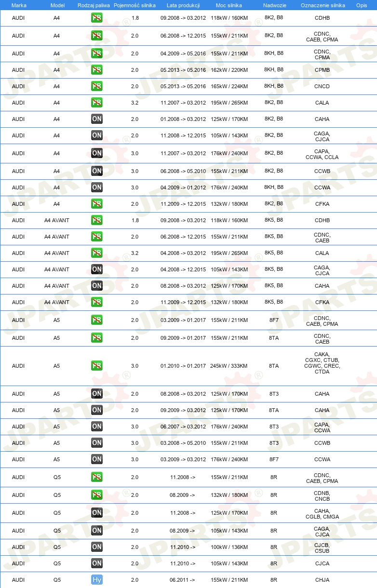Click the Pojemność silnika column header
This screenshot has height=588, width=377.
click(x=135, y=5)
